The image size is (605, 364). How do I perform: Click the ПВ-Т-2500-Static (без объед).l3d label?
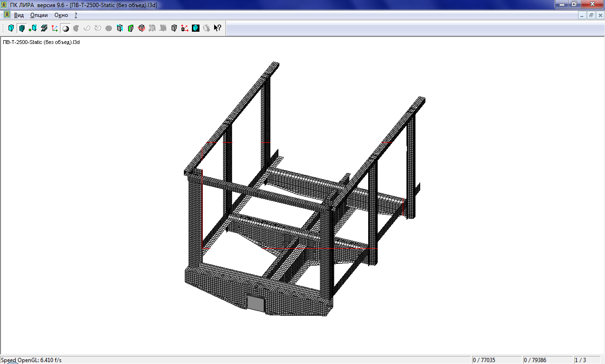(42, 42)
